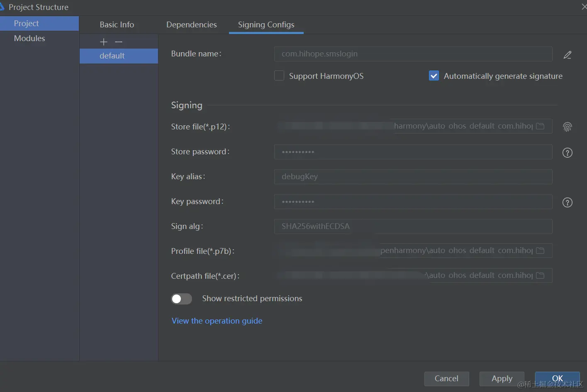Click the Bundle name input field
587x392 pixels.
click(x=413, y=54)
